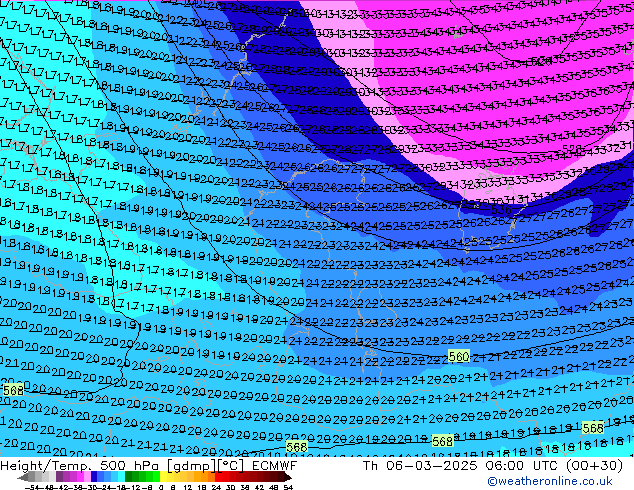The height and width of the screenshot is (490, 634).
Task: Pick the cyan swatch in the color scale
Action: (121, 478)
